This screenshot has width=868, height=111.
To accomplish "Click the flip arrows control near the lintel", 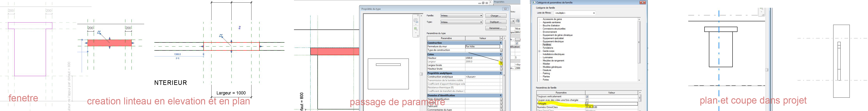I will click(240, 28).
